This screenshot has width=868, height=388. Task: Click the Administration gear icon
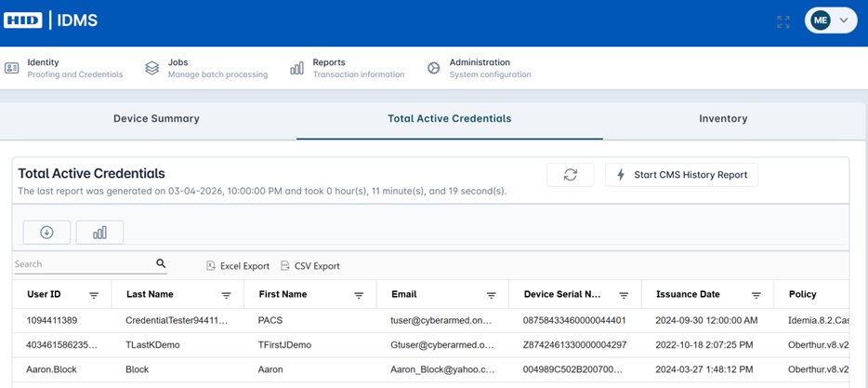click(x=433, y=68)
